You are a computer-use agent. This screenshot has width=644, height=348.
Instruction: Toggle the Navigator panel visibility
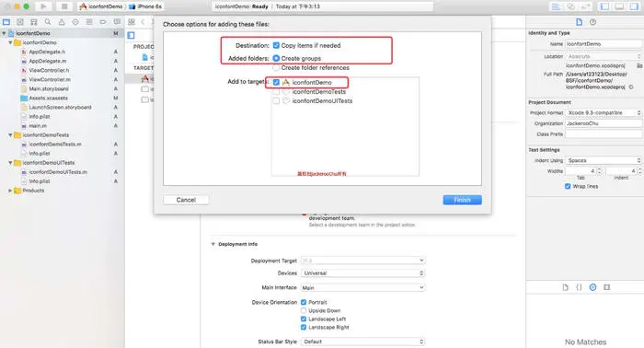(x=605, y=6)
